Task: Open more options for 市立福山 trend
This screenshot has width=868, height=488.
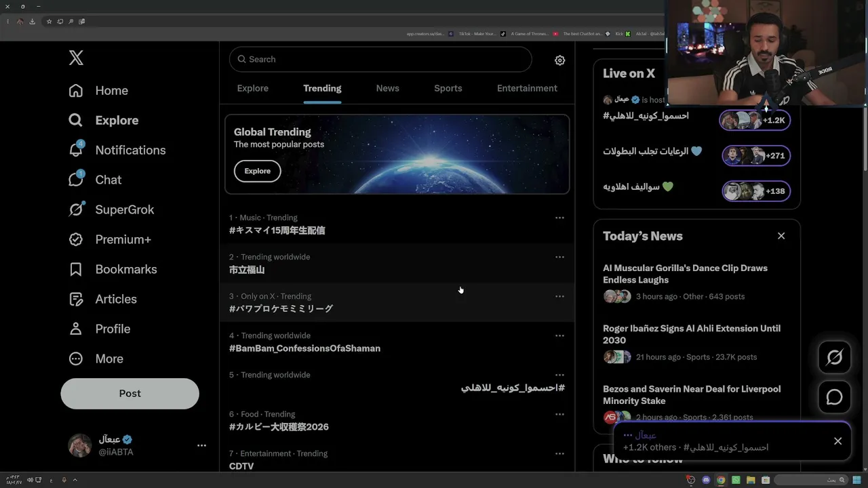Action: click(x=559, y=257)
